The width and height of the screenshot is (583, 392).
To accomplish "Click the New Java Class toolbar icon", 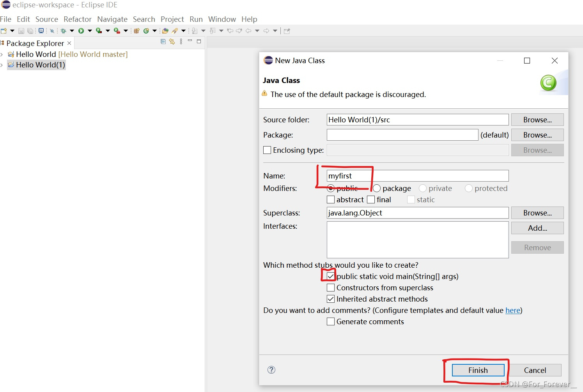I will pyautogui.click(x=146, y=31).
